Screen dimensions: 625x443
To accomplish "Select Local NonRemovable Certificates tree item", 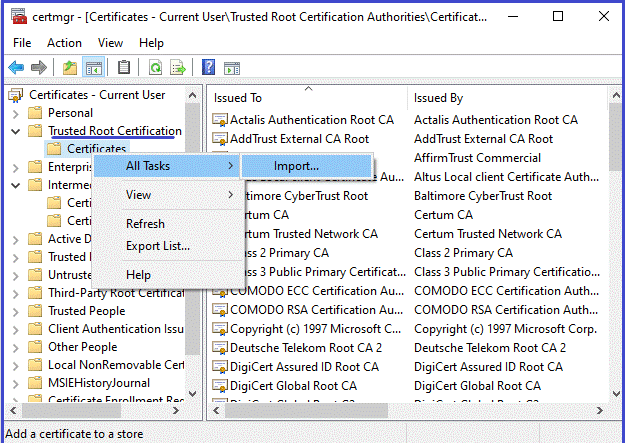I will [x=116, y=365].
